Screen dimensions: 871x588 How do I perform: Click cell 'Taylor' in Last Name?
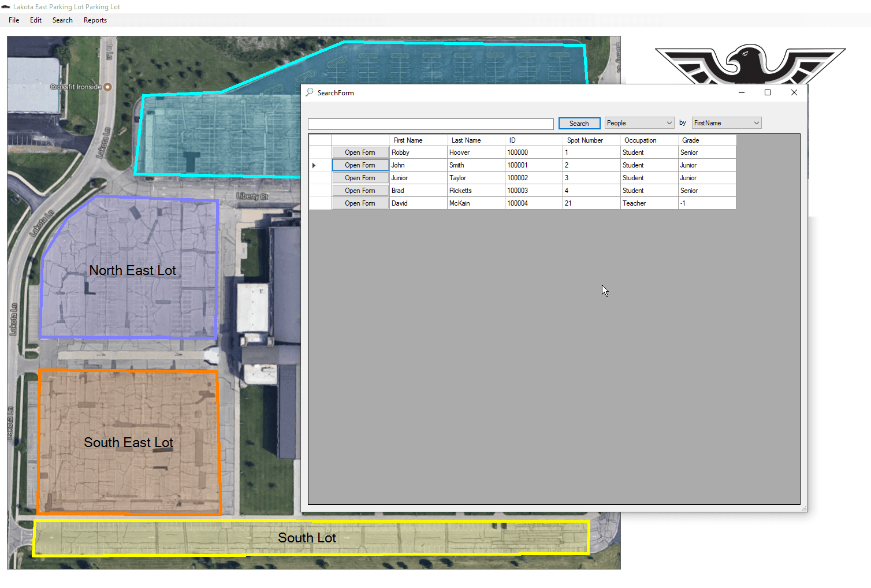click(x=476, y=178)
